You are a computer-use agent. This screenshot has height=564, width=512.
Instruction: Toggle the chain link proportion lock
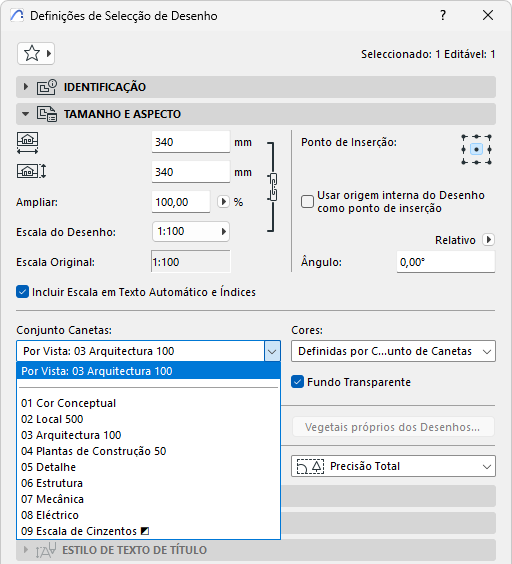[x=272, y=187]
